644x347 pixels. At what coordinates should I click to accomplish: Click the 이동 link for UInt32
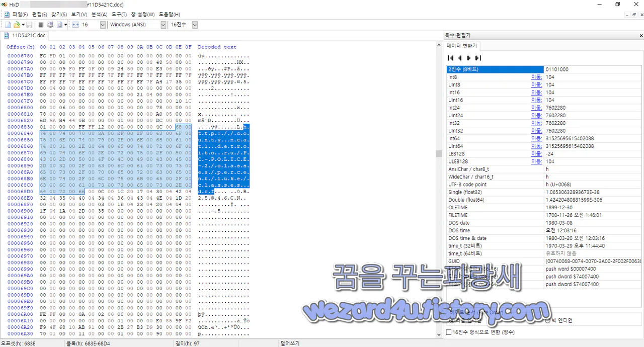(537, 131)
